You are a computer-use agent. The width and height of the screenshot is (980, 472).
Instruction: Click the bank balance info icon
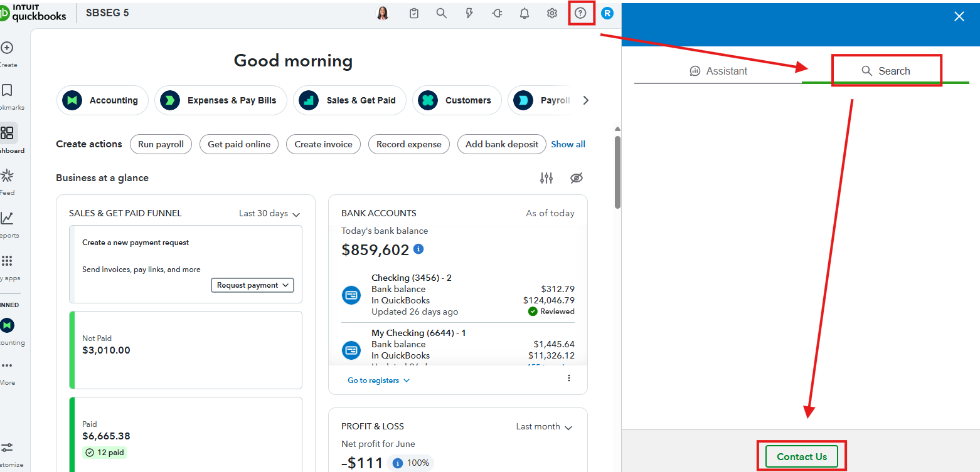(x=418, y=249)
